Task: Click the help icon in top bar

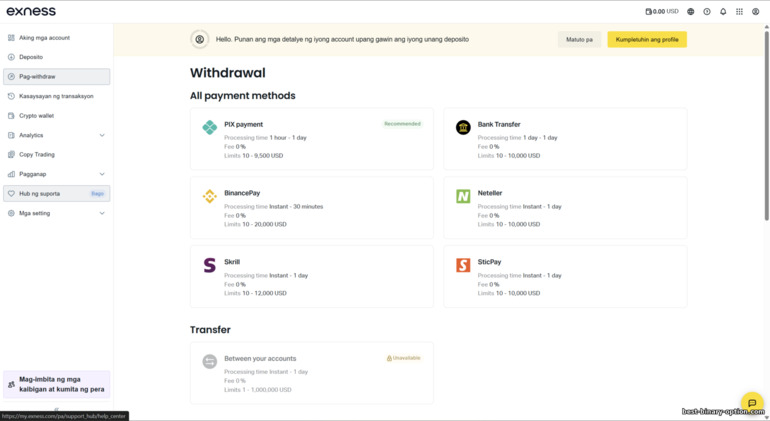Action: coord(707,12)
